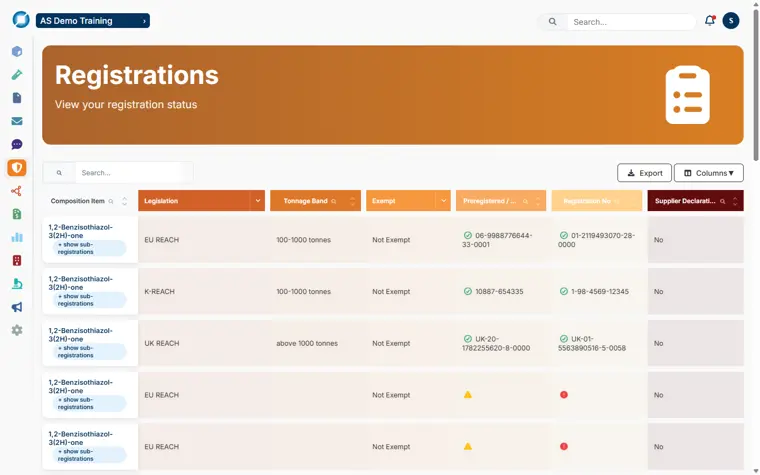760x475 pixels.
Task: Open the red building company icon
Action: point(17,260)
